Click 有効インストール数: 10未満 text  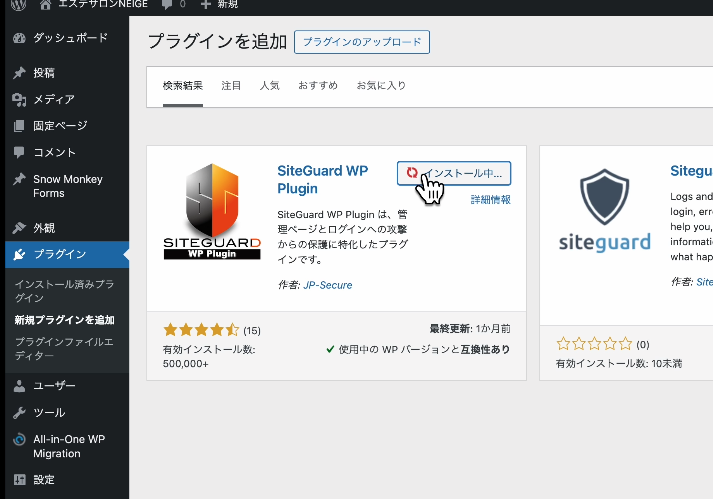point(619,363)
